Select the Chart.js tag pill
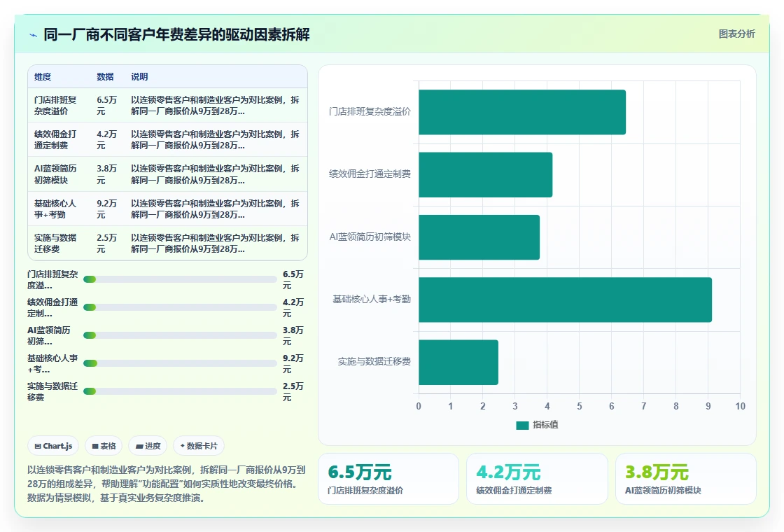This screenshot has height=532, width=784. point(53,446)
